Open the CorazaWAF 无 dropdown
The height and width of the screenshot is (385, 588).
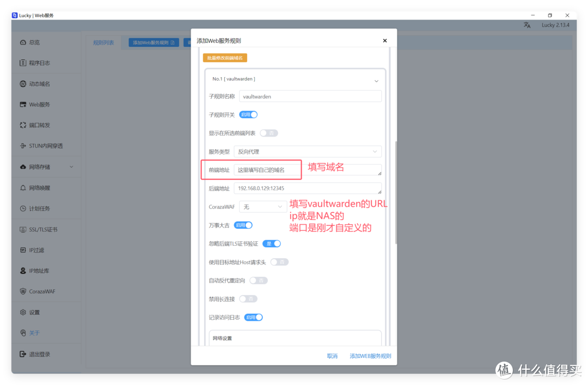coord(263,207)
